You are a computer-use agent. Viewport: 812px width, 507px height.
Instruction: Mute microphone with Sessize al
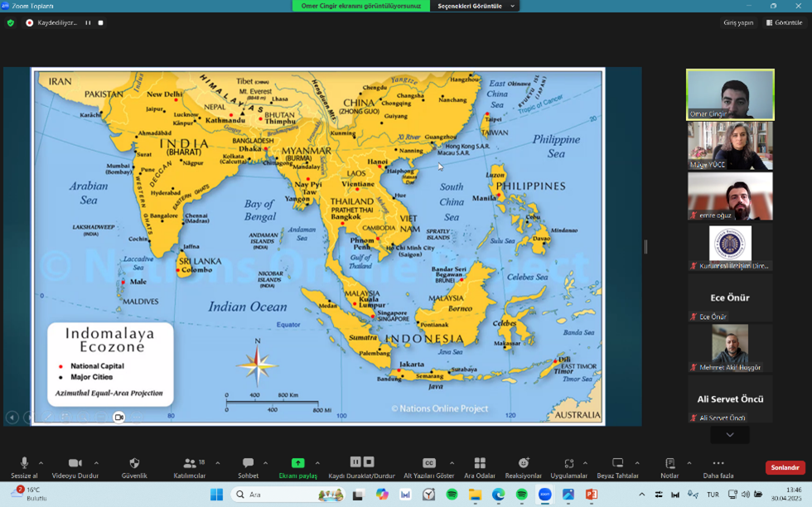pyautogui.click(x=24, y=467)
